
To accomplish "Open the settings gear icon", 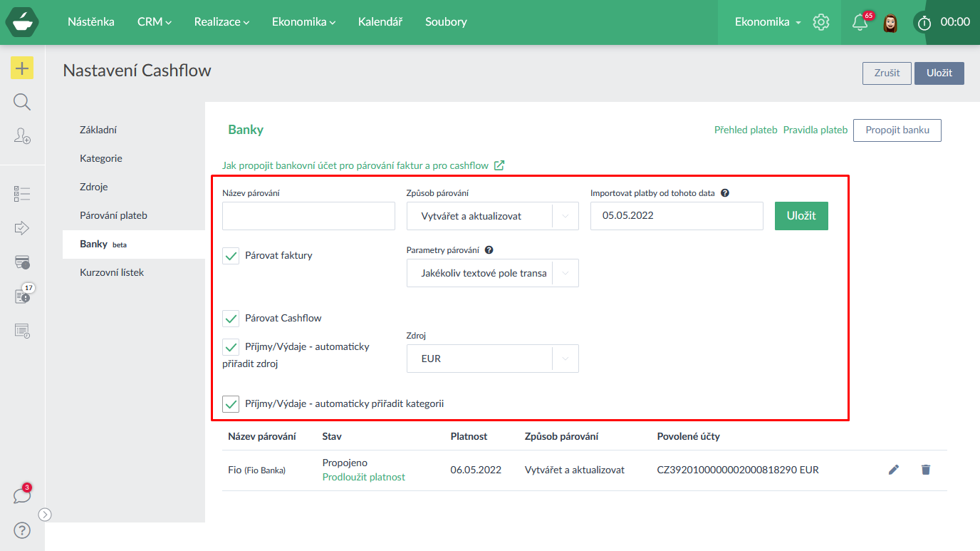I will tap(821, 22).
